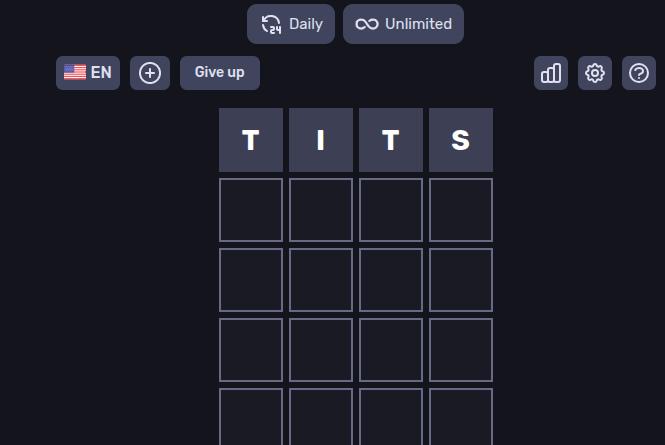Screen dimensions: 665x445
Task: Click the Daily clock icon
Action: (x=271, y=24)
